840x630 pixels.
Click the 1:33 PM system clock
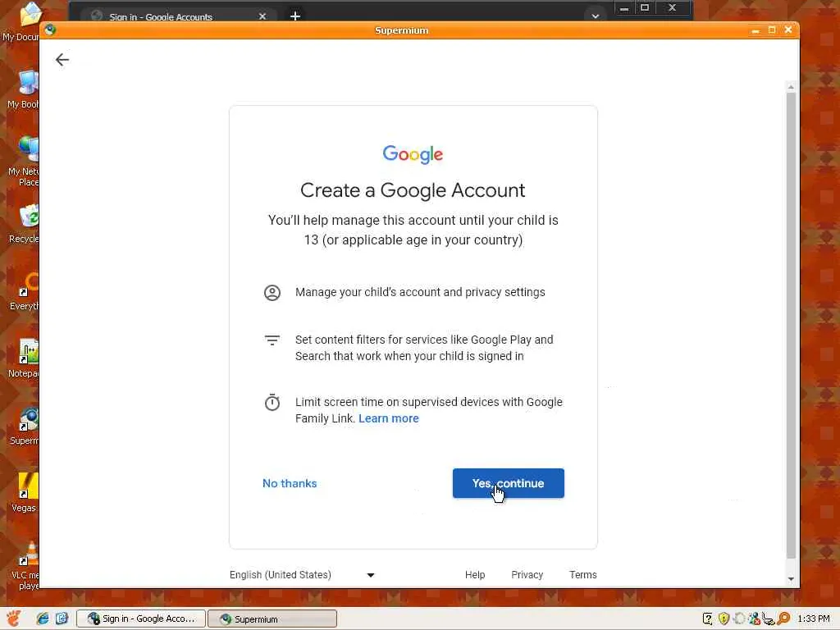click(813, 619)
